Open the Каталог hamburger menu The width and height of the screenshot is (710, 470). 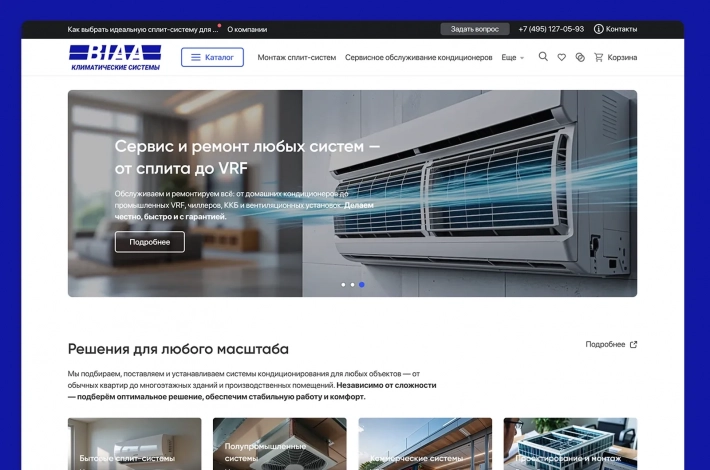212,57
